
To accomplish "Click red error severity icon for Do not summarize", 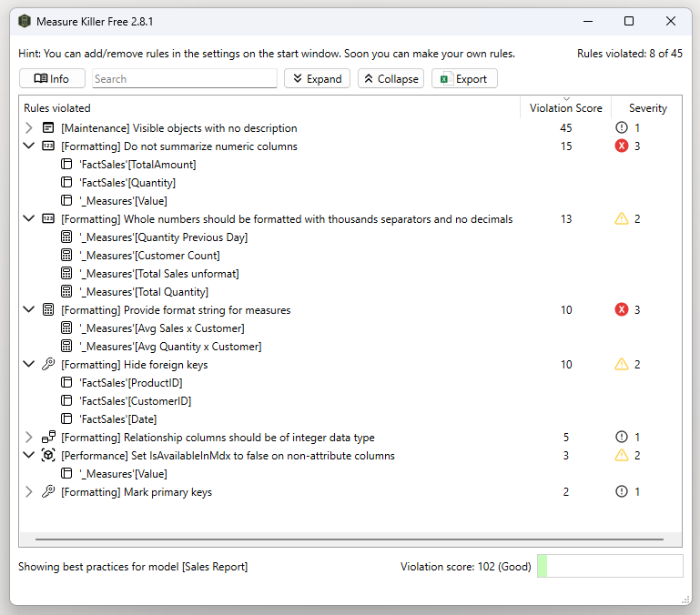I will point(622,146).
